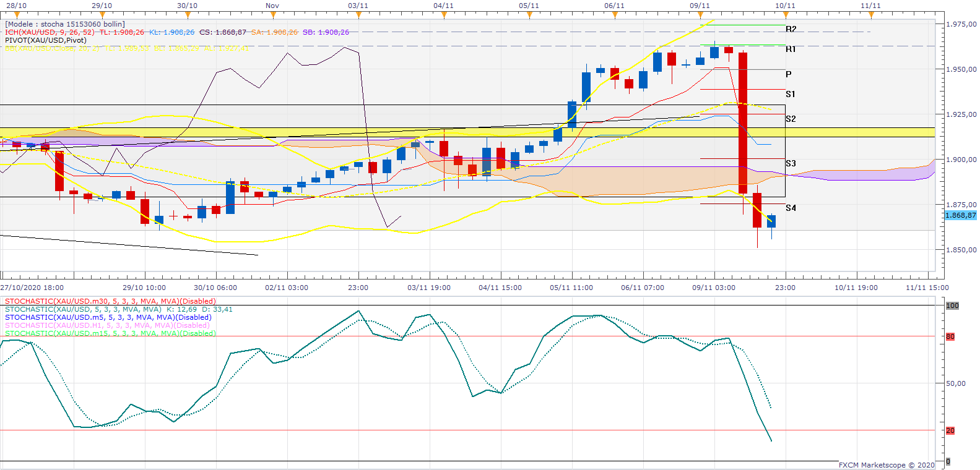
Task: Click the orange day marker under 05/11
Action: (529, 14)
